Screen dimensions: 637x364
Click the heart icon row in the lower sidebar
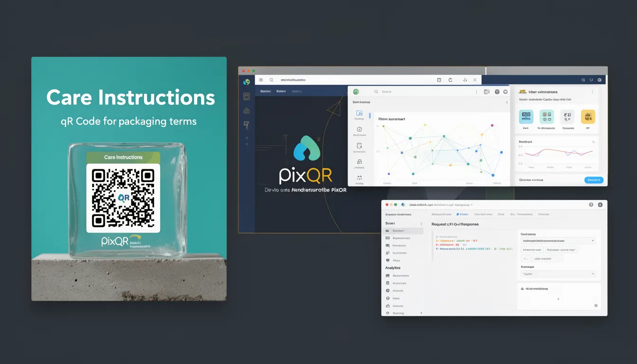point(403,260)
